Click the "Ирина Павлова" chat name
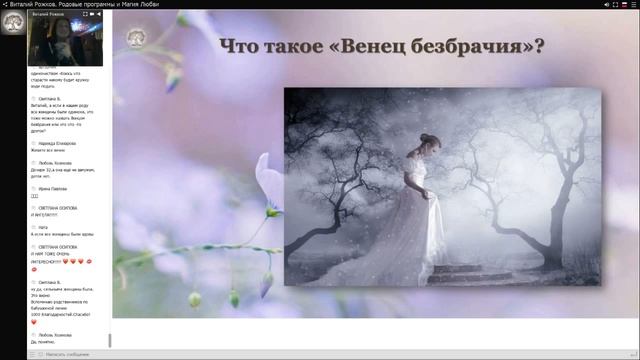 point(53,189)
